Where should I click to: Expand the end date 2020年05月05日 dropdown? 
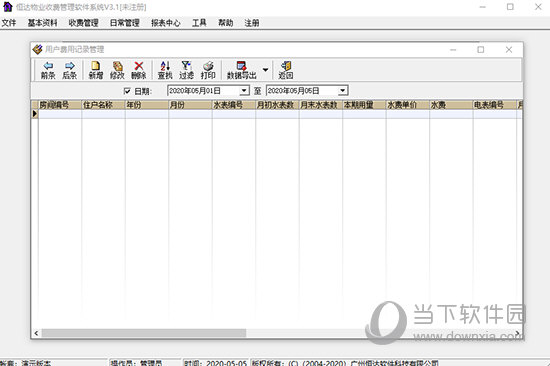343,91
